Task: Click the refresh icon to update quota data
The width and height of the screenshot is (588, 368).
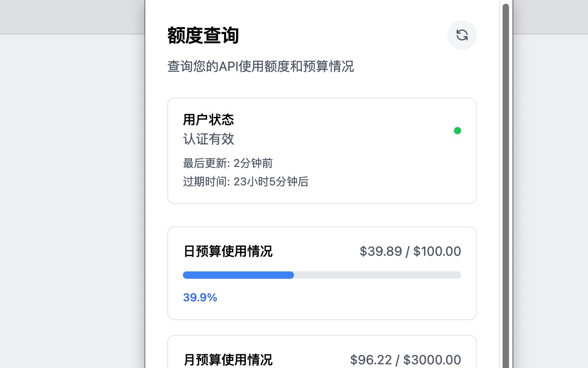Action: 462,35
